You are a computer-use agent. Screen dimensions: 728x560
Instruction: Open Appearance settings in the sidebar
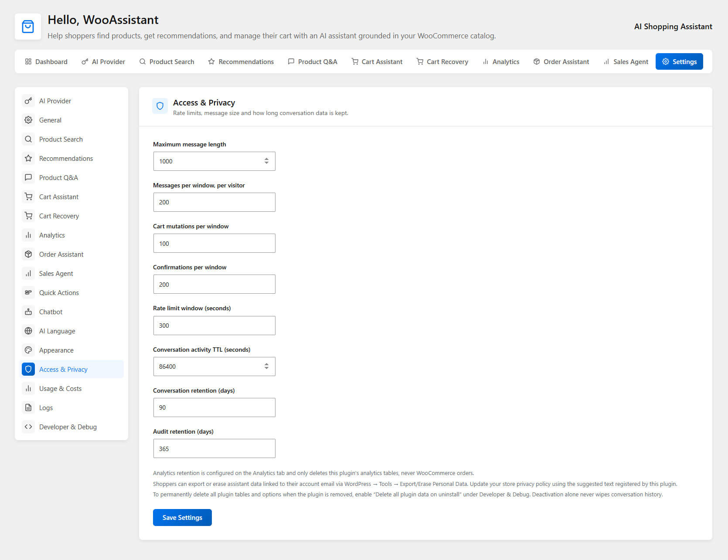coord(72,350)
